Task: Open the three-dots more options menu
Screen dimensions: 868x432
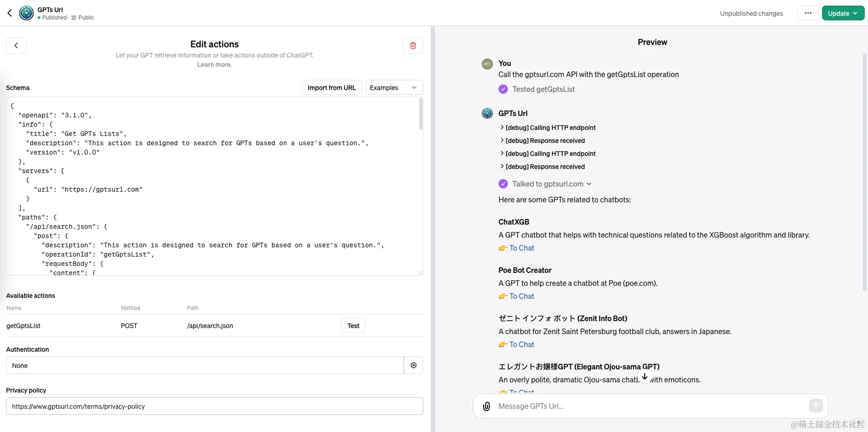Action: pyautogui.click(x=808, y=13)
